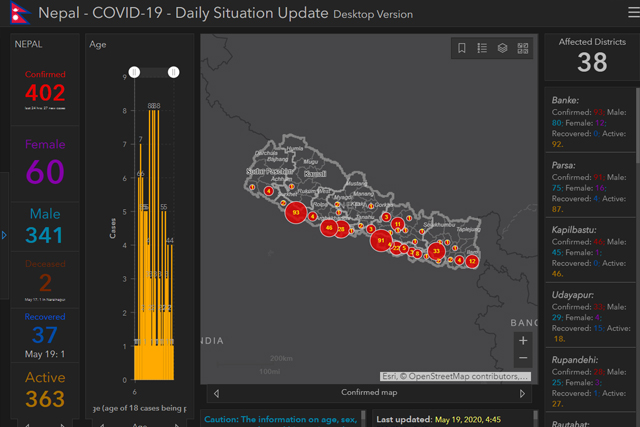
Task: Click the Desktop Version label
Action: (373, 14)
